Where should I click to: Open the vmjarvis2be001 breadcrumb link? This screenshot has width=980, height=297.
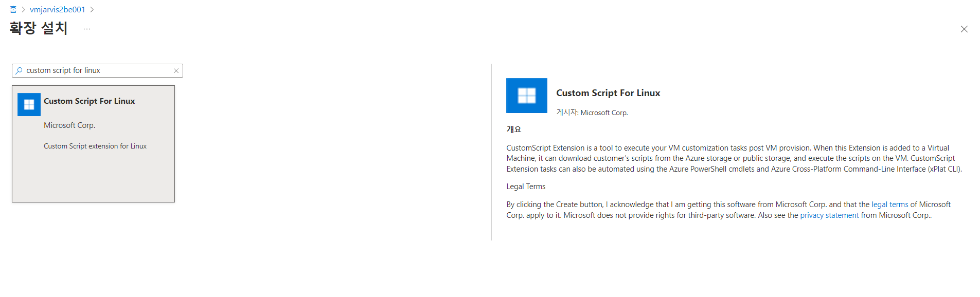click(x=58, y=10)
